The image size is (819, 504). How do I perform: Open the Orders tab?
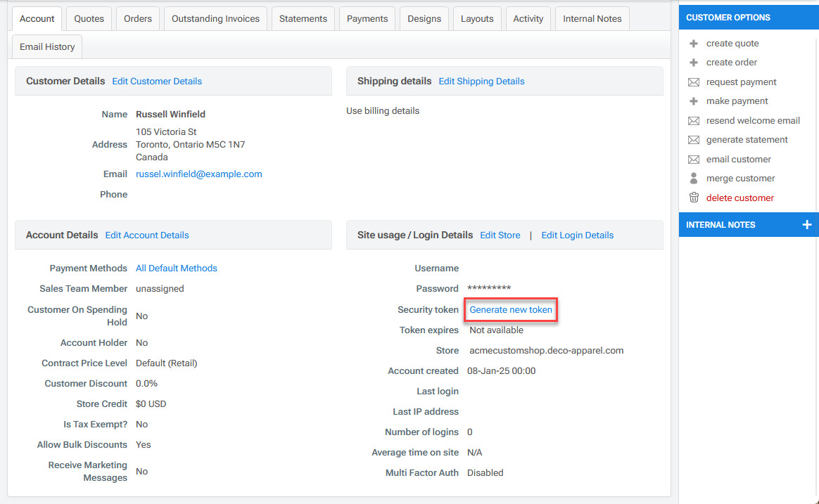[x=138, y=19]
